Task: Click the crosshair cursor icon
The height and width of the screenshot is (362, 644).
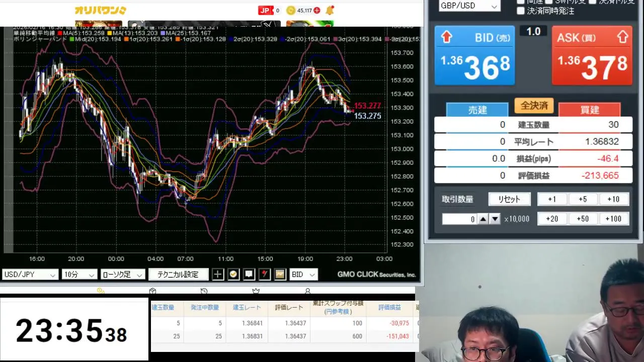Action: (x=218, y=275)
